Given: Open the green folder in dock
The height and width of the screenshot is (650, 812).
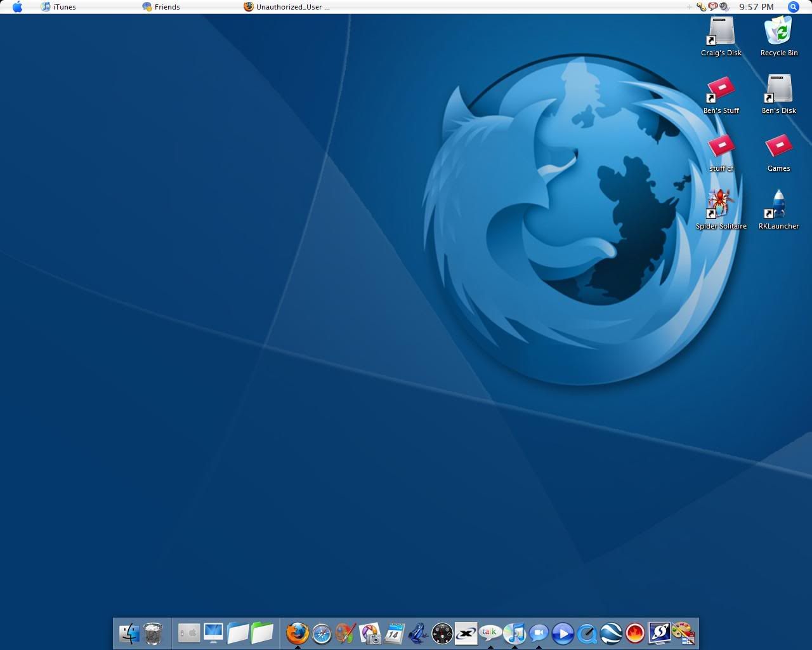Looking at the screenshot, I should pyautogui.click(x=262, y=633).
